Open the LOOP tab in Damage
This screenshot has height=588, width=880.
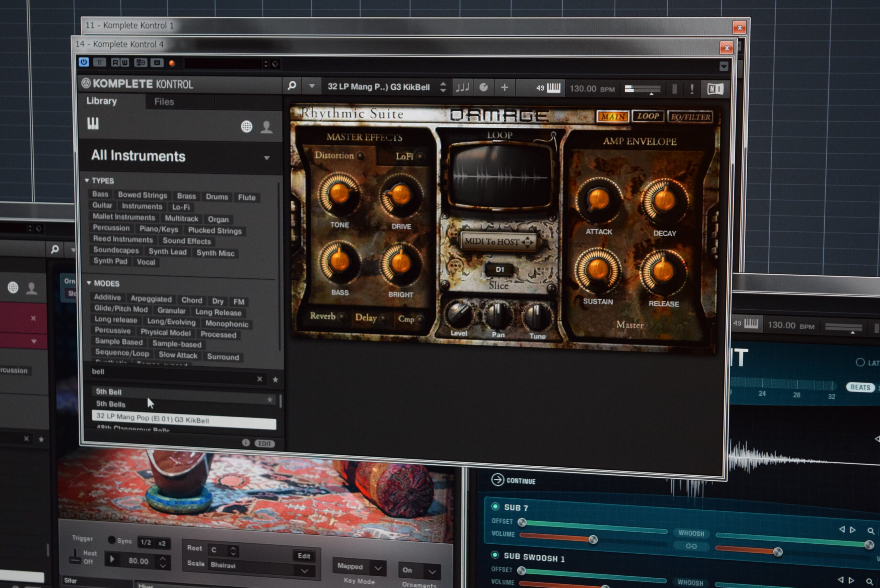click(x=648, y=116)
